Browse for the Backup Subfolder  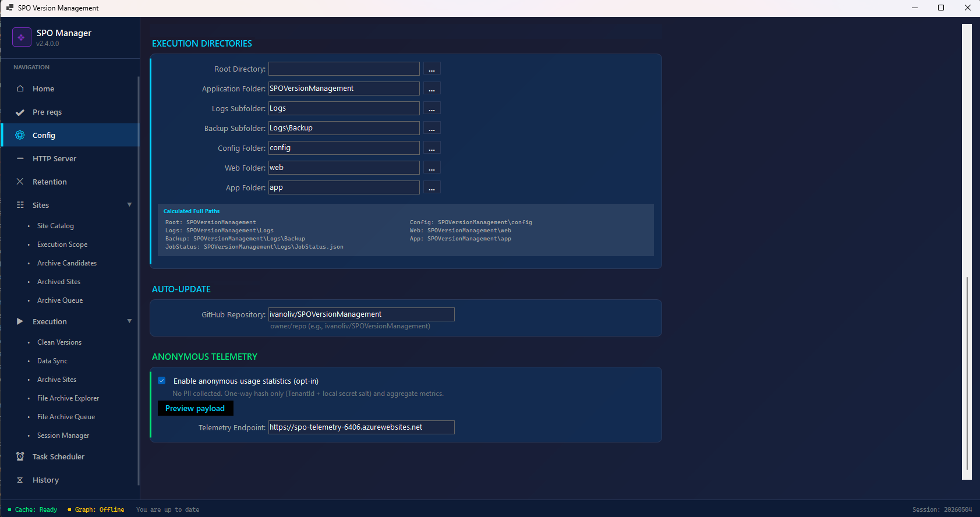point(431,128)
